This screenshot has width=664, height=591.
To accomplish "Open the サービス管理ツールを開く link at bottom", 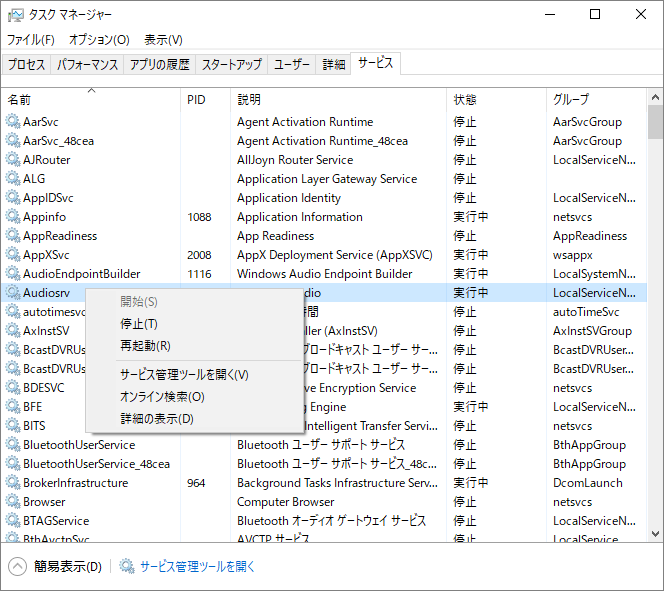I will 197,566.
